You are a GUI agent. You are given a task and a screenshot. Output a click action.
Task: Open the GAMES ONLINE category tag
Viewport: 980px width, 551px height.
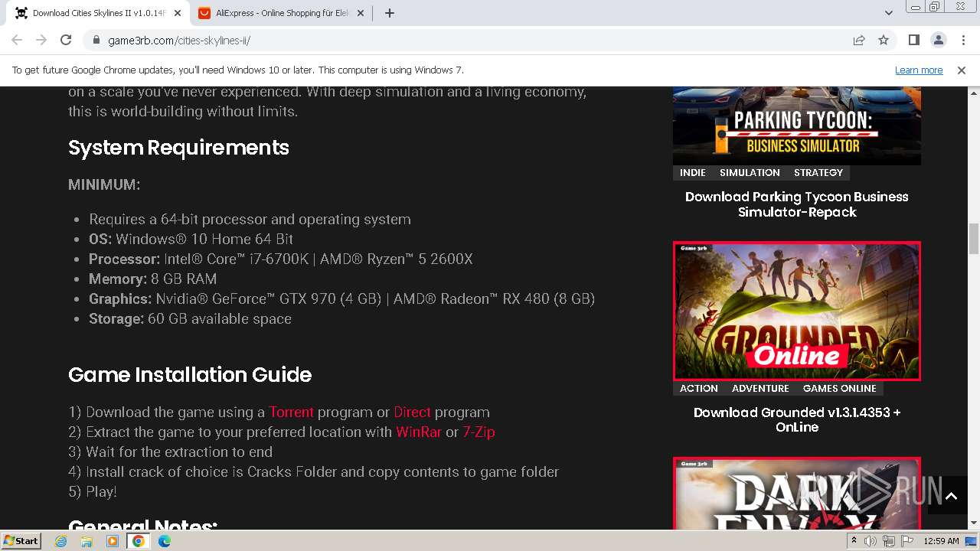point(840,388)
